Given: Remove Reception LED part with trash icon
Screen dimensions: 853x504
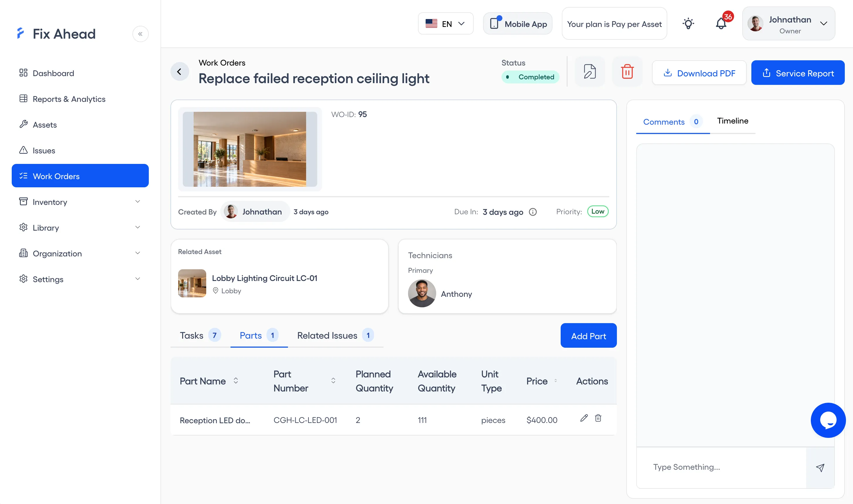Looking at the screenshot, I should pos(598,418).
